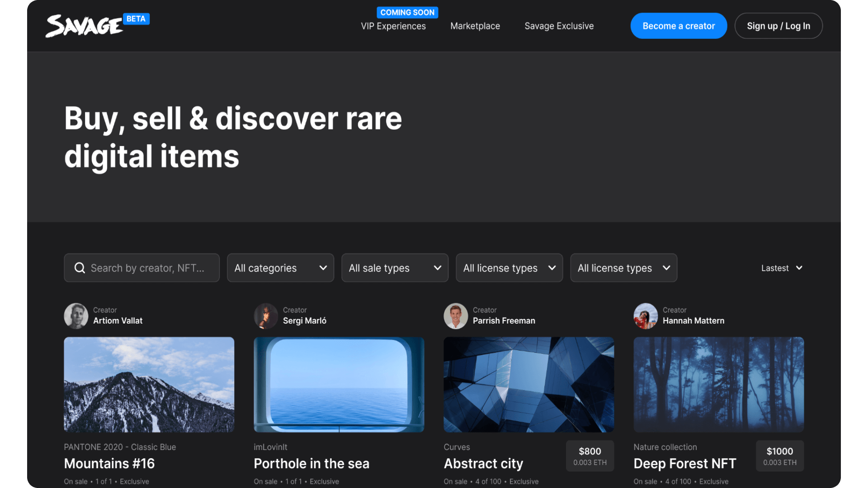Focus the Search by creator, NFT field
The image size is (868, 488).
tap(142, 268)
